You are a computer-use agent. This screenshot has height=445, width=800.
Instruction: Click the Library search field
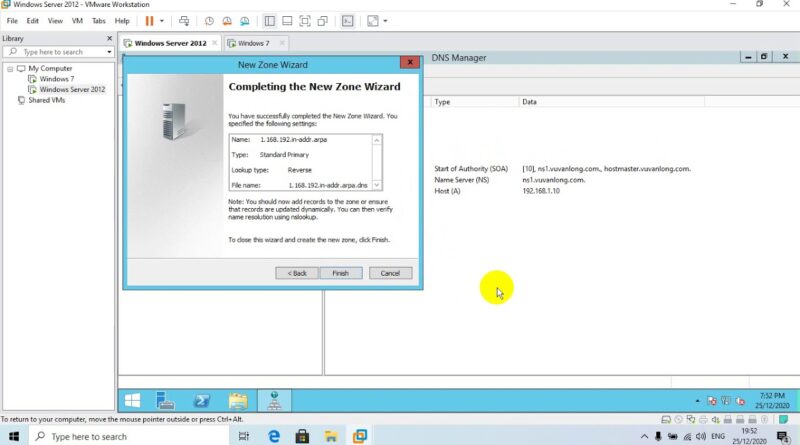point(57,52)
